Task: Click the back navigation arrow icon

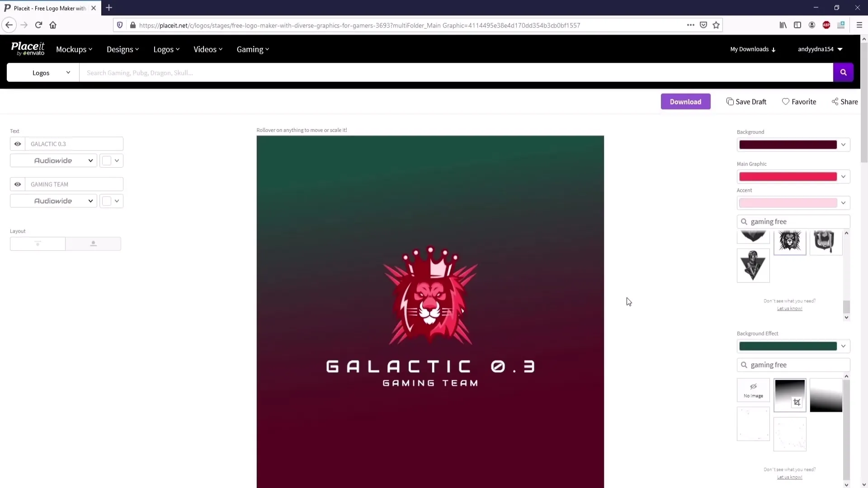Action: 9,25
